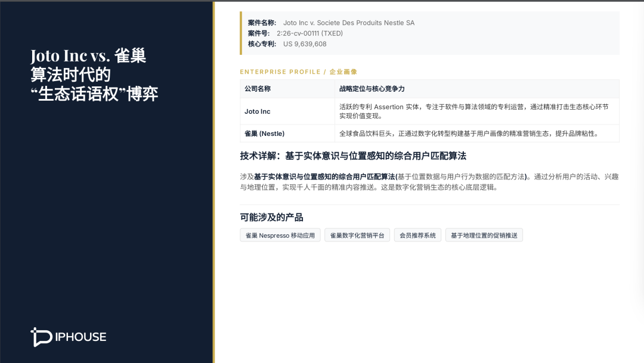The height and width of the screenshot is (363, 644).
Task: Select the Joto Inc table row name
Action: click(257, 111)
